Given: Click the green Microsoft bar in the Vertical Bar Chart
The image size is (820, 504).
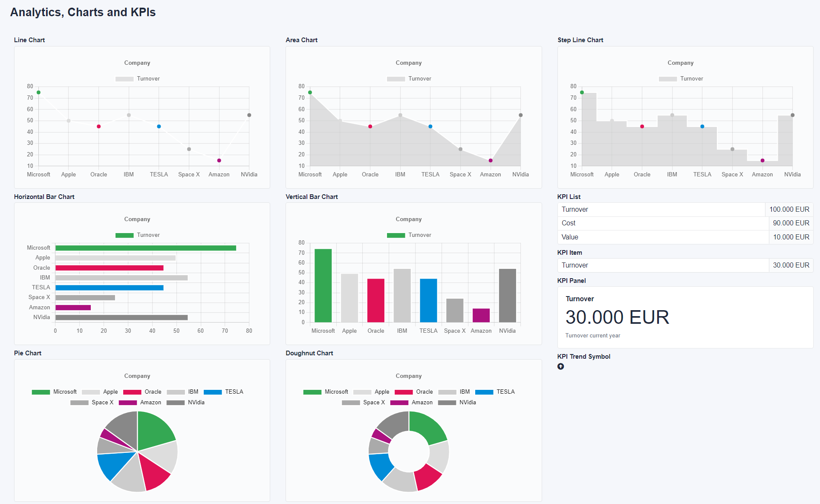Looking at the screenshot, I should [x=323, y=285].
